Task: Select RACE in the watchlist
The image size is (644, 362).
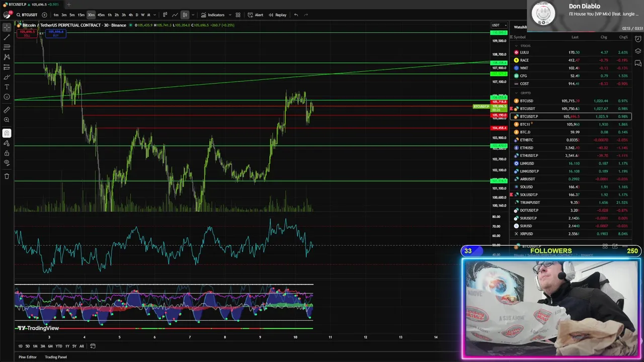Action: point(571,60)
